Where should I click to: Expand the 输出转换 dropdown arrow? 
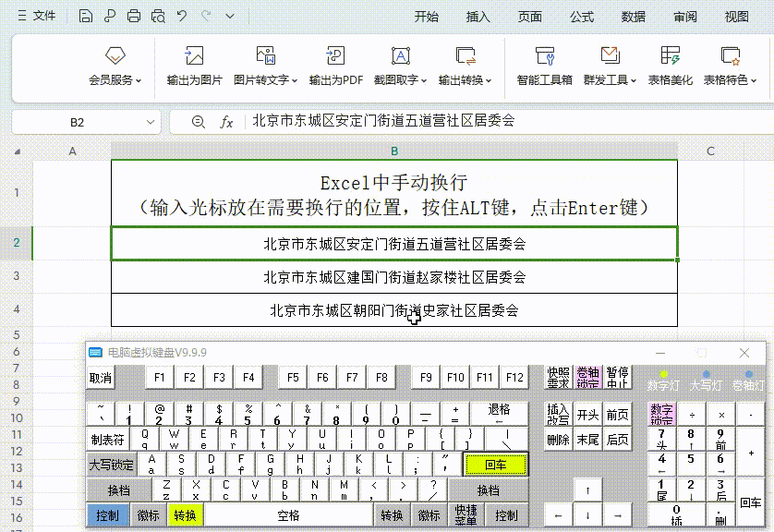(489, 80)
